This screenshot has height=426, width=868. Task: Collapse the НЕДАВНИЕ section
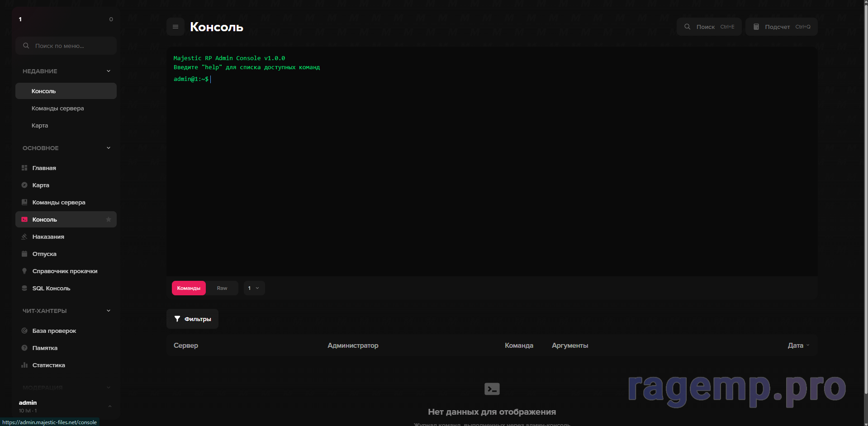point(109,71)
